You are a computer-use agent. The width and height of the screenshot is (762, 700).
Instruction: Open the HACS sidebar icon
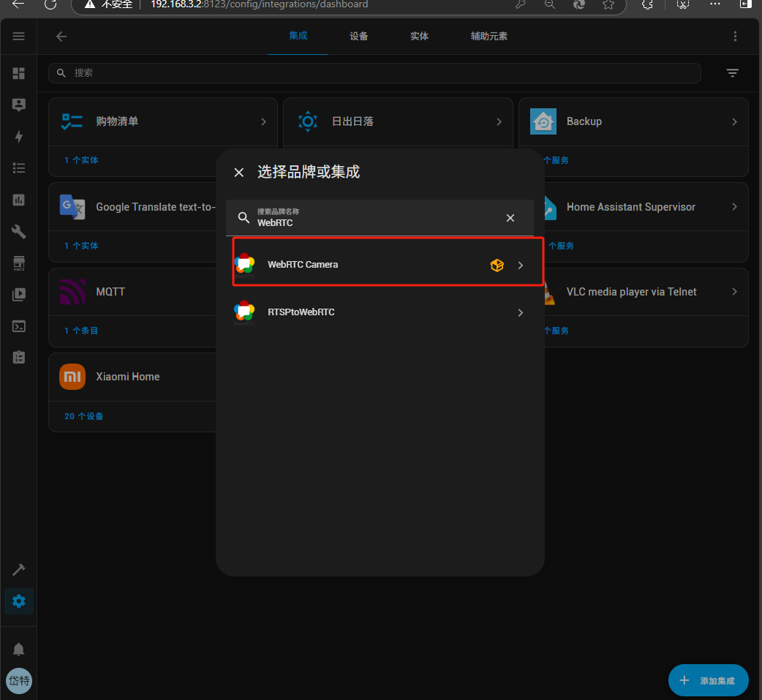(19, 263)
